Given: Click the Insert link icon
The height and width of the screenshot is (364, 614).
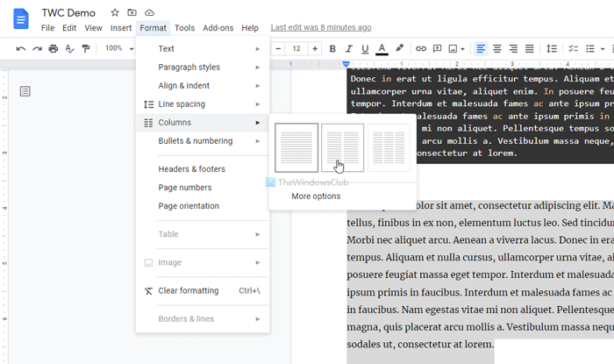Looking at the screenshot, I should coord(421,48).
